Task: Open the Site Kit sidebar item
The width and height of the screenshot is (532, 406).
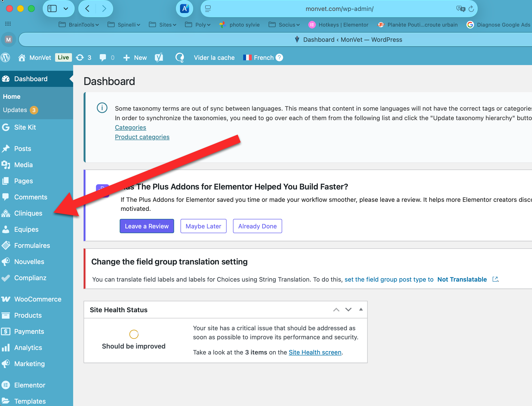Action: (x=25, y=127)
